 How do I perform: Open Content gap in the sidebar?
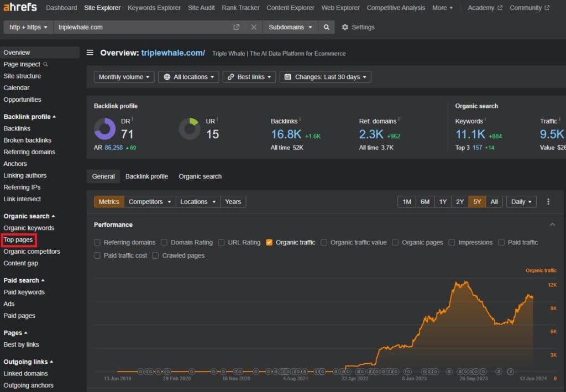click(x=21, y=263)
